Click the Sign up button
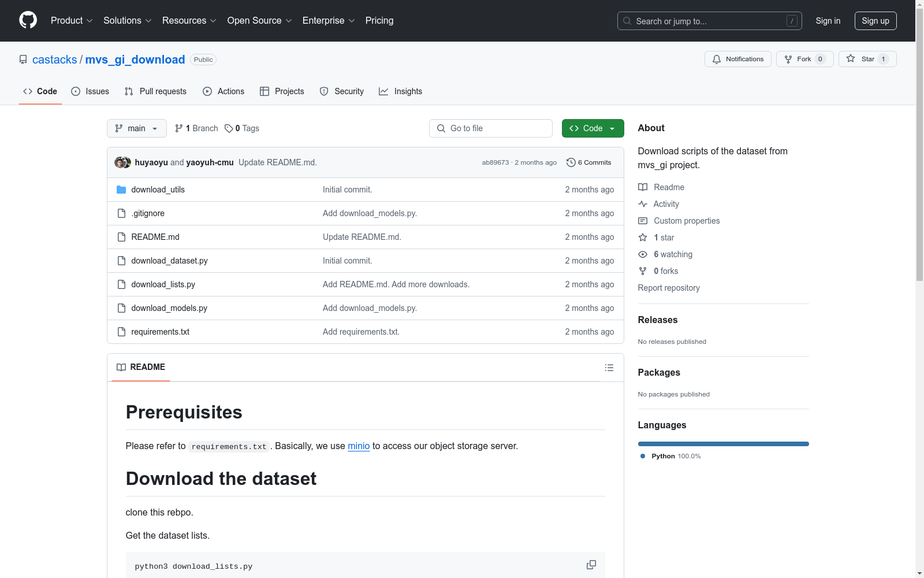924x578 pixels. pos(875,21)
